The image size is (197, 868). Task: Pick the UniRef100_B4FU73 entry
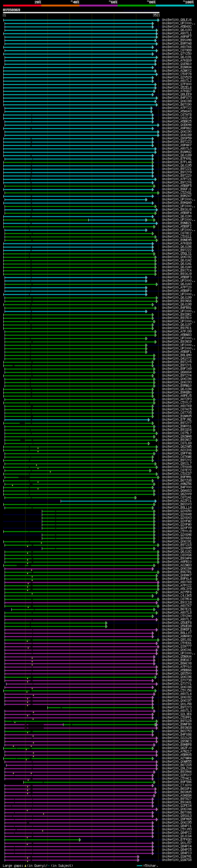[177, 98]
